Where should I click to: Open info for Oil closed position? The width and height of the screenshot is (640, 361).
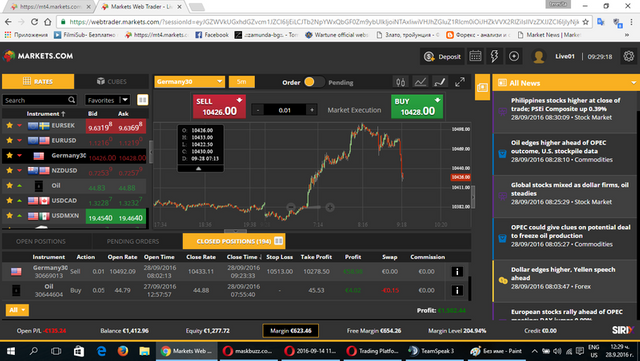(457, 290)
